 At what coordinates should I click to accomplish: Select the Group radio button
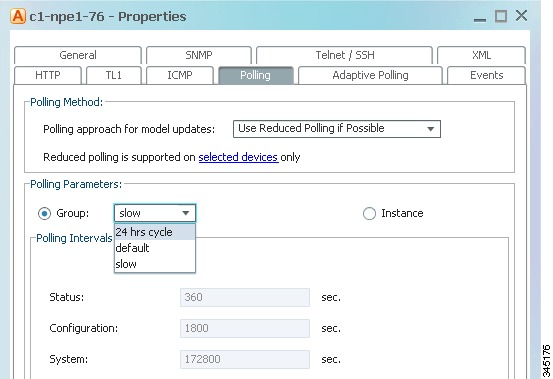[x=44, y=213]
